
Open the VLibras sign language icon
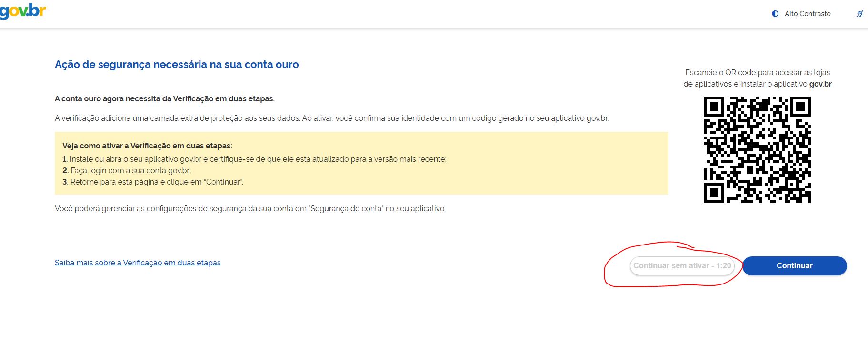(859, 14)
